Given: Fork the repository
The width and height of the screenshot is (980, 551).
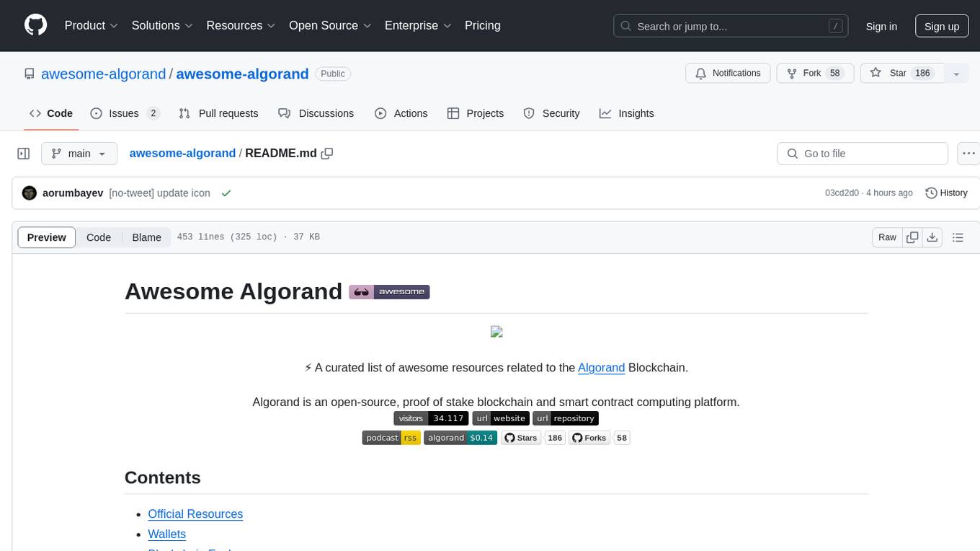Looking at the screenshot, I should 815,74.
